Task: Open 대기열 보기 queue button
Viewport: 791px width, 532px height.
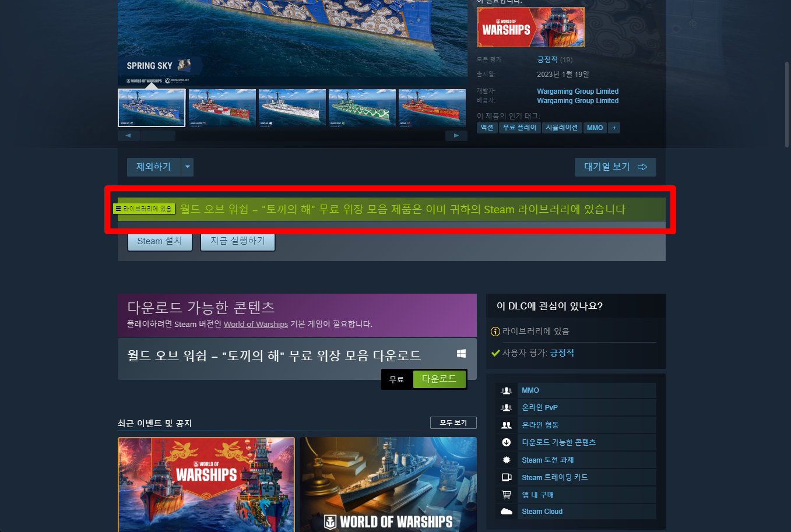Action: (x=616, y=167)
